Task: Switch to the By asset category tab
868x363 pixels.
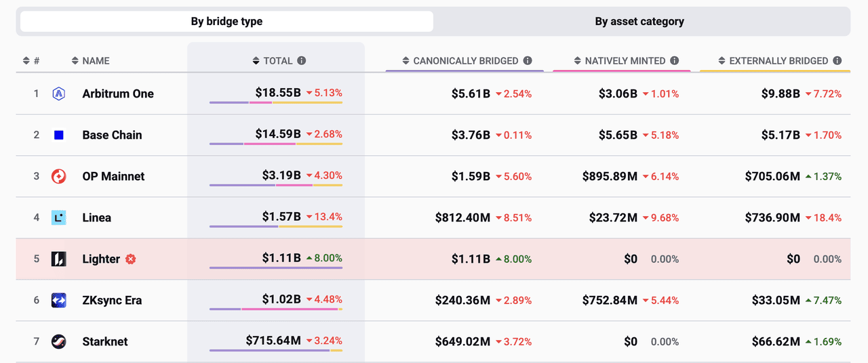Action: click(x=639, y=21)
